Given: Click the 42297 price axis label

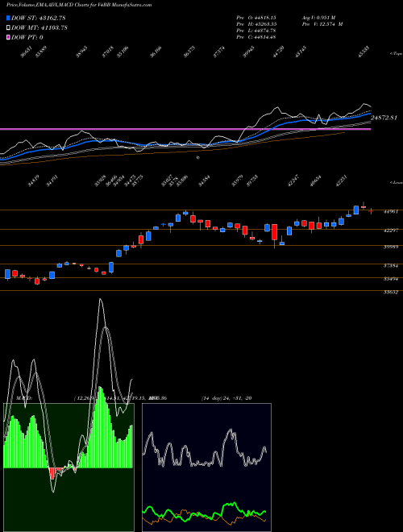Looking at the screenshot, I should (390, 230).
